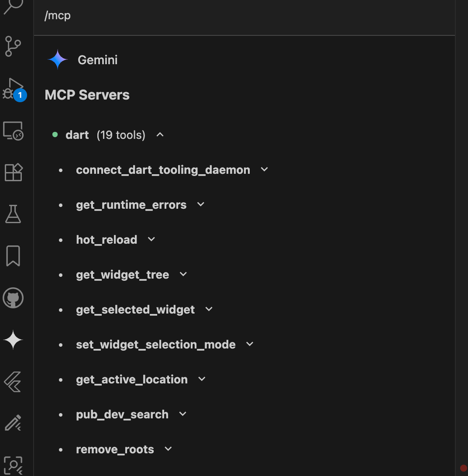
Task: Open the Testing beaker panel
Action: point(13,214)
